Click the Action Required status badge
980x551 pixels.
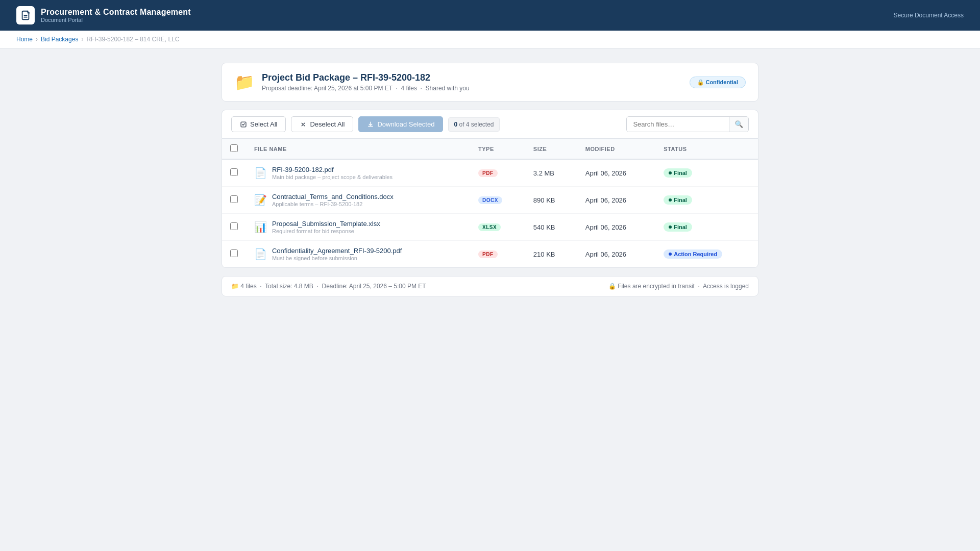693,255
